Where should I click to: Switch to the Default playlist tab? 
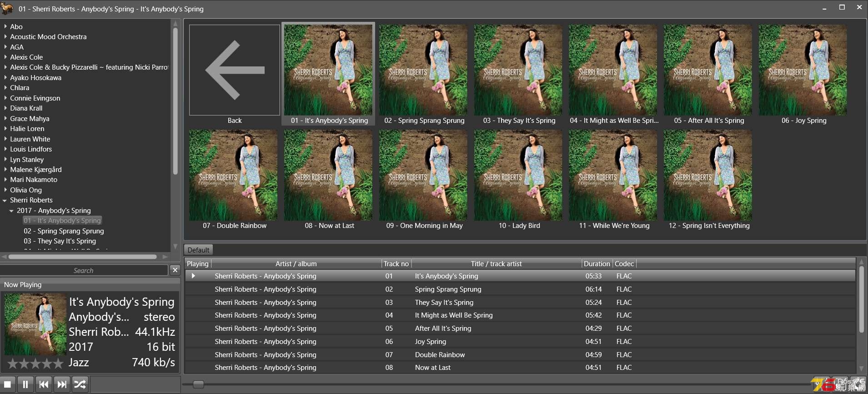(x=198, y=250)
